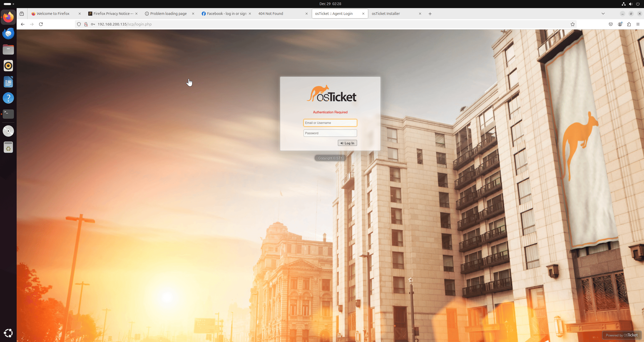Image resolution: width=644 pixels, height=342 pixels.
Task: Open the Powered by osTicket link
Action: pos(622,335)
